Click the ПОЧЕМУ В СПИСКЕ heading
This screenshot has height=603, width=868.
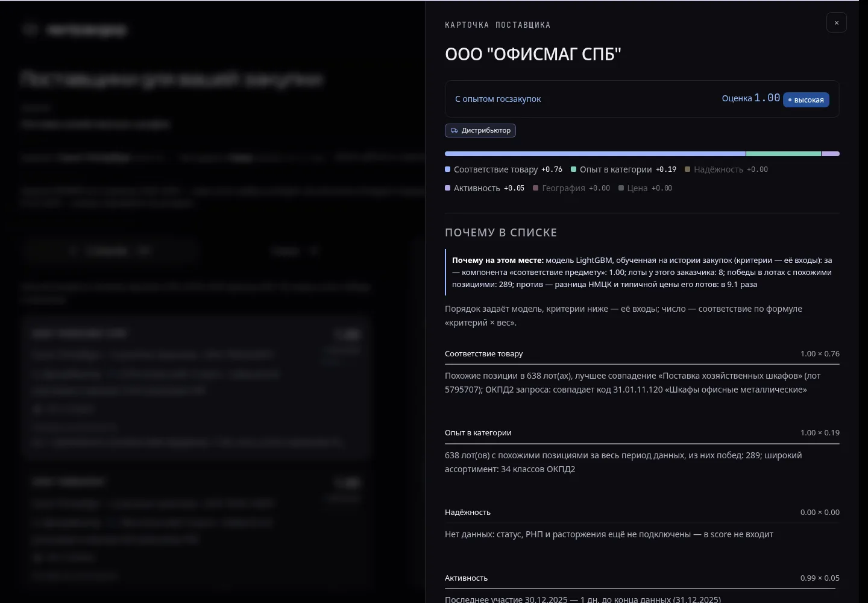click(x=501, y=233)
